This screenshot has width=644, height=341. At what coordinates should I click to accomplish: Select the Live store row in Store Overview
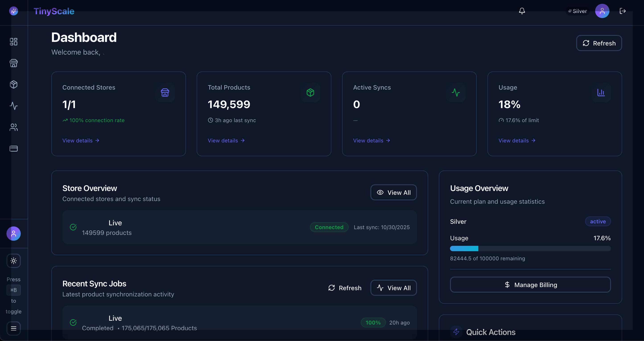(239, 227)
